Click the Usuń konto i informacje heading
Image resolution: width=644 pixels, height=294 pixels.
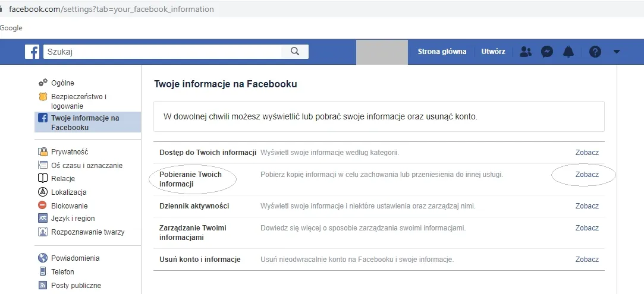tap(200, 260)
